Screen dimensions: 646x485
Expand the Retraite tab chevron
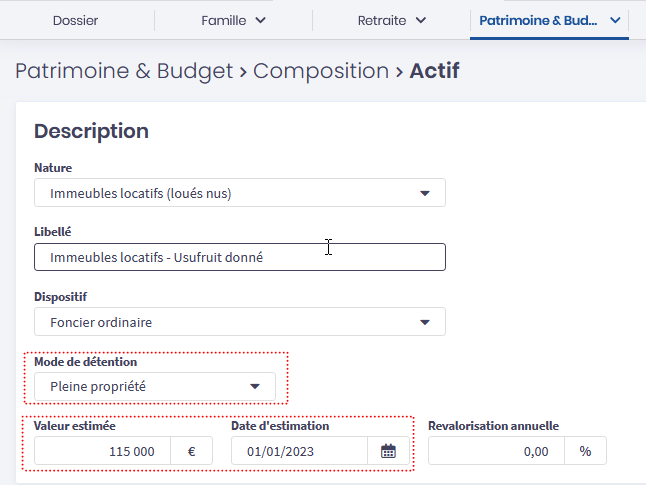point(421,20)
